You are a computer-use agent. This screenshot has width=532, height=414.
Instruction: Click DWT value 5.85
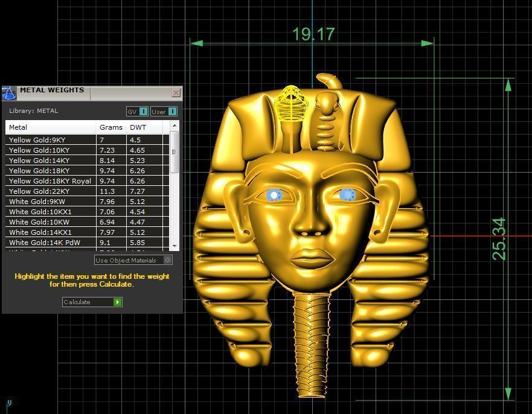(137, 243)
